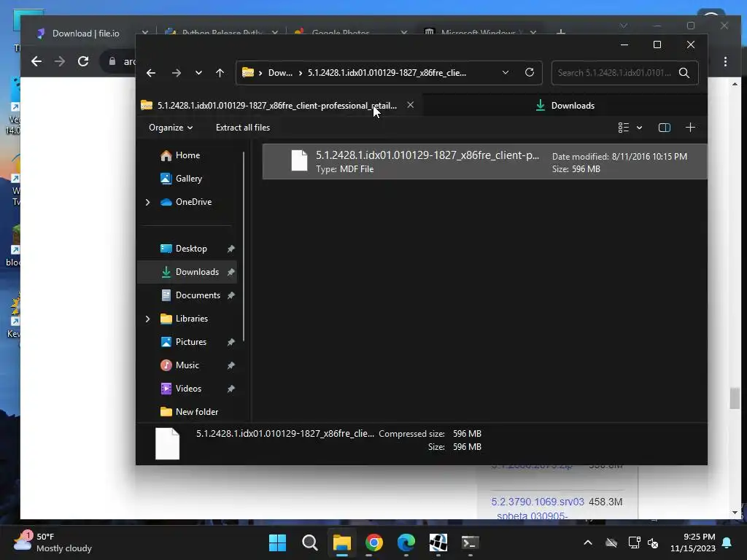Click the pin icon beside Documents
This screenshot has height=560, width=747.
pyautogui.click(x=231, y=295)
